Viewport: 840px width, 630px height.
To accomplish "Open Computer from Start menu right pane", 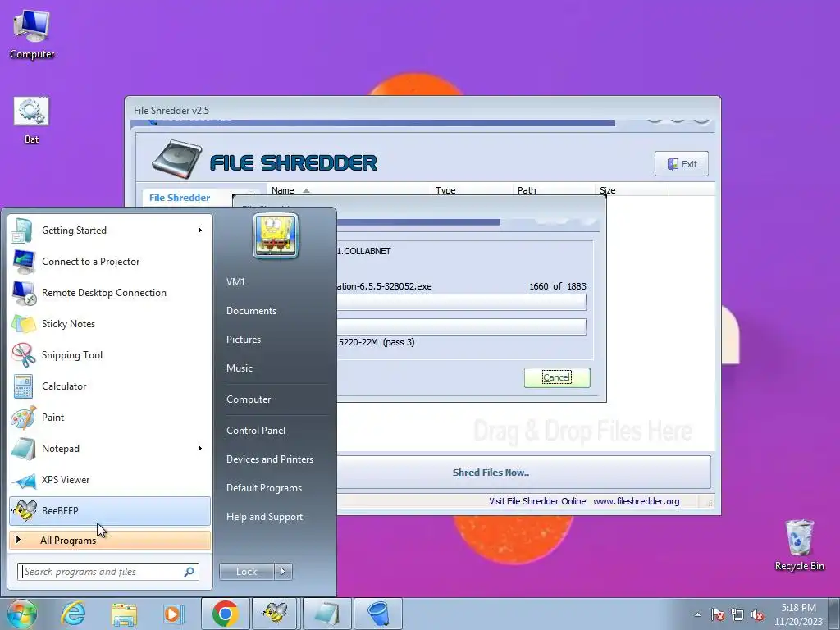I will [249, 399].
